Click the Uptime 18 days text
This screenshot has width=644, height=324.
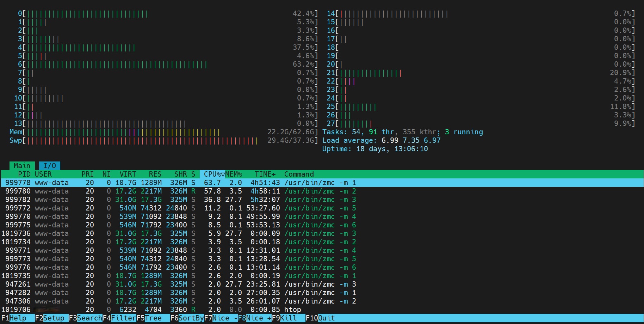tap(375, 149)
